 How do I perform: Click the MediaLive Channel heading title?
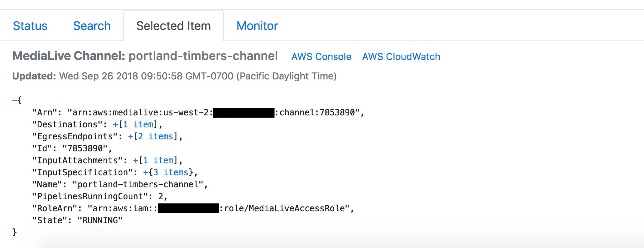(x=145, y=56)
